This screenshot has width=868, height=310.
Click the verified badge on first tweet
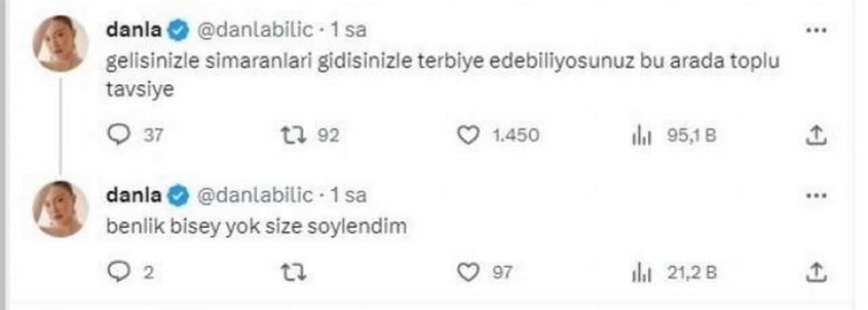click(x=179, y=31)
